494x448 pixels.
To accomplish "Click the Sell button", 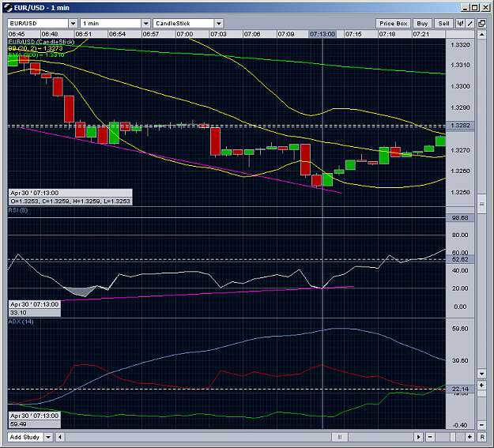I will (x=443, y=24).
